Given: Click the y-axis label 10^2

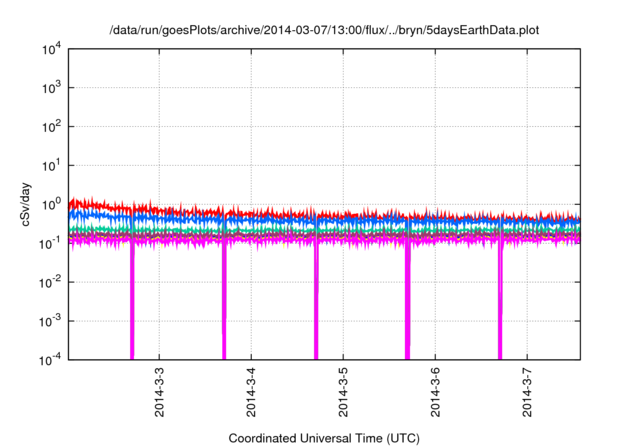Looking at the screenshot, I should pos(51,126).
